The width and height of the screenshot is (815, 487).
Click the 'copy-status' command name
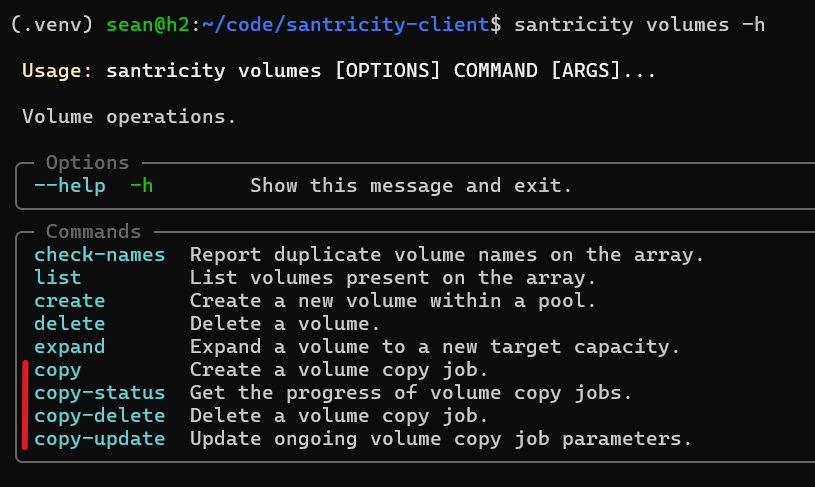point(100,393)
